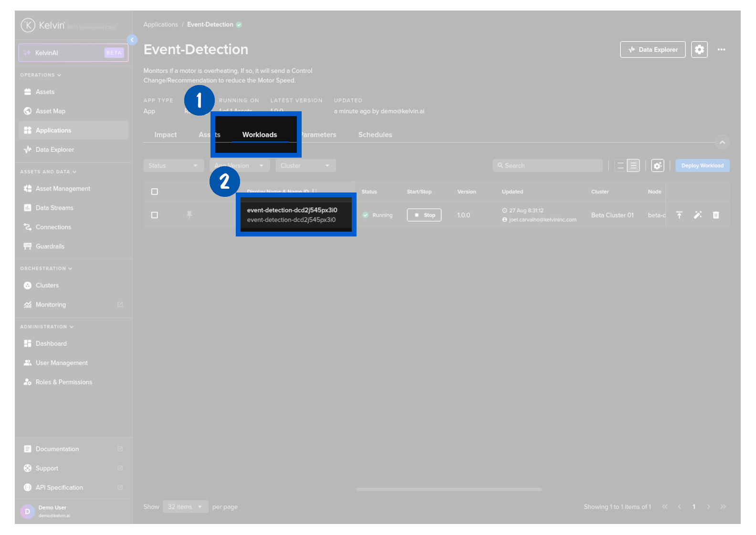The width and height of the screenshot is (756, 535).
Task: Click the Data Explorer button in the header
Action: tap(653, 50)
